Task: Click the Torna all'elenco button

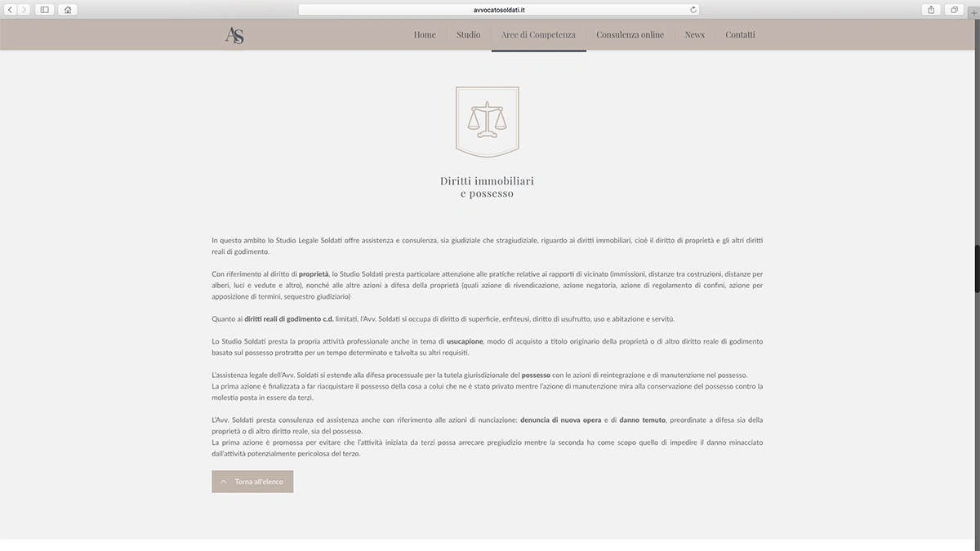Action: (252, 482)
